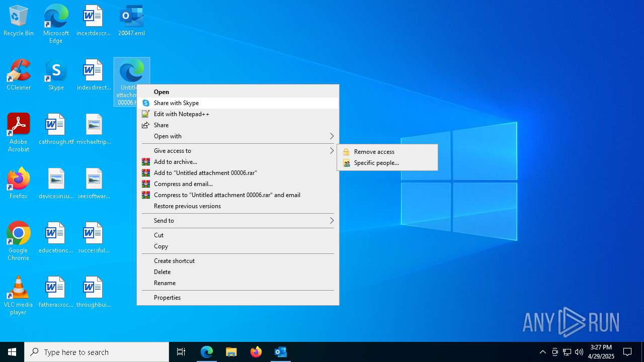Select the Firefox desktop shortcut
This screenshot has height=362, width=644.
[19, 184]
